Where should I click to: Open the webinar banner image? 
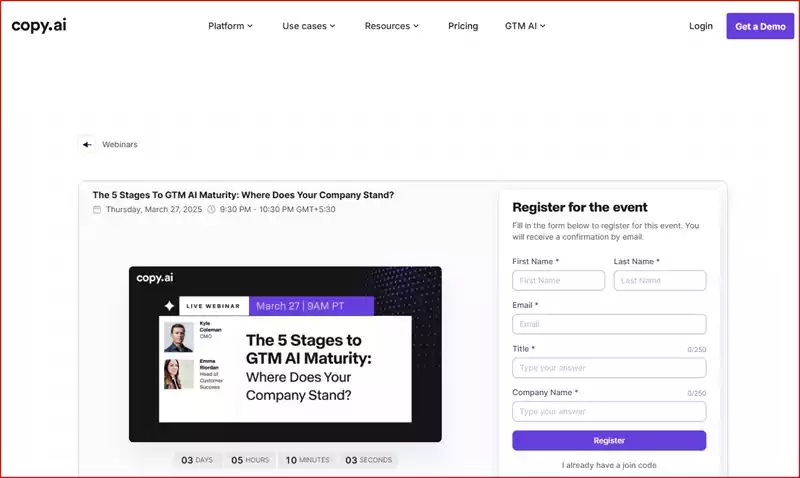point(285,354)
